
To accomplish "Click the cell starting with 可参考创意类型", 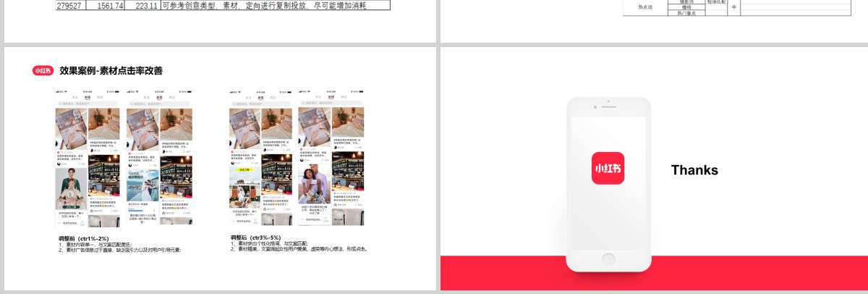I will (275, 5).
